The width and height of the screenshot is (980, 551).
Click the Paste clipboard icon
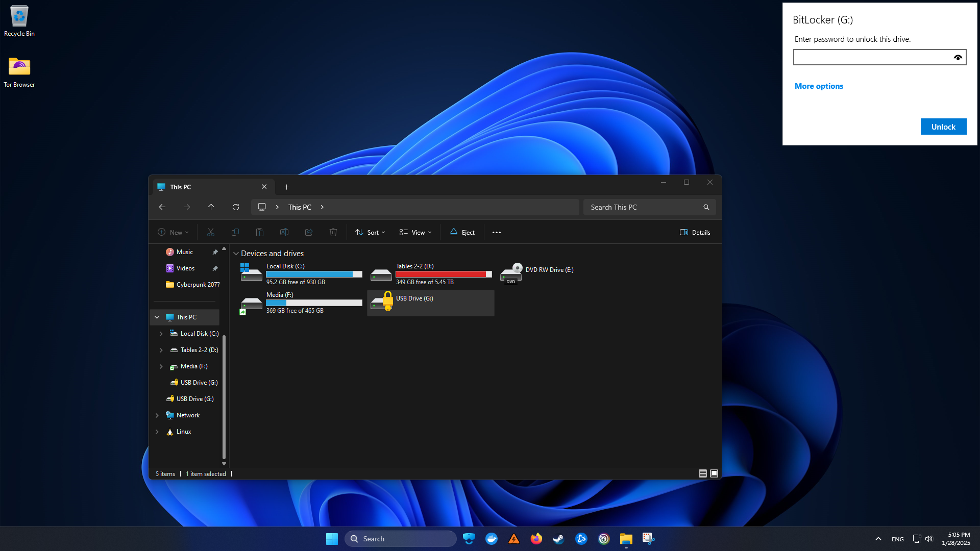[x=260, y=233]
